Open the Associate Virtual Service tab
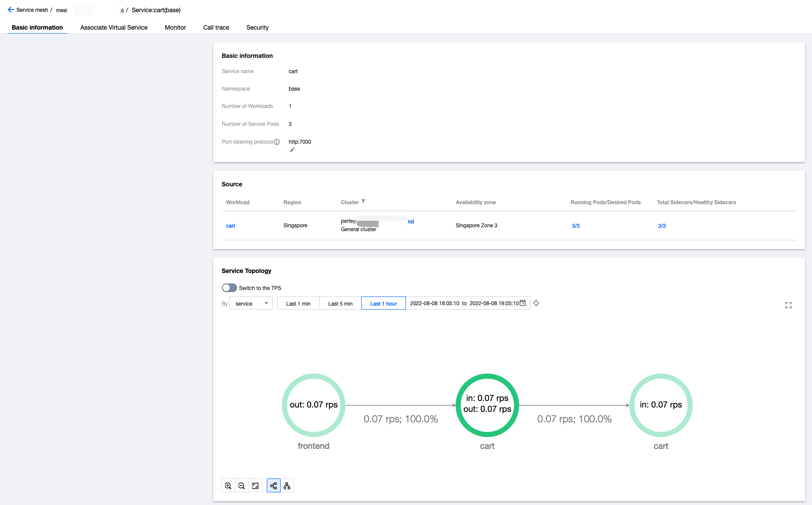812x505 pixels. [114, 27]
